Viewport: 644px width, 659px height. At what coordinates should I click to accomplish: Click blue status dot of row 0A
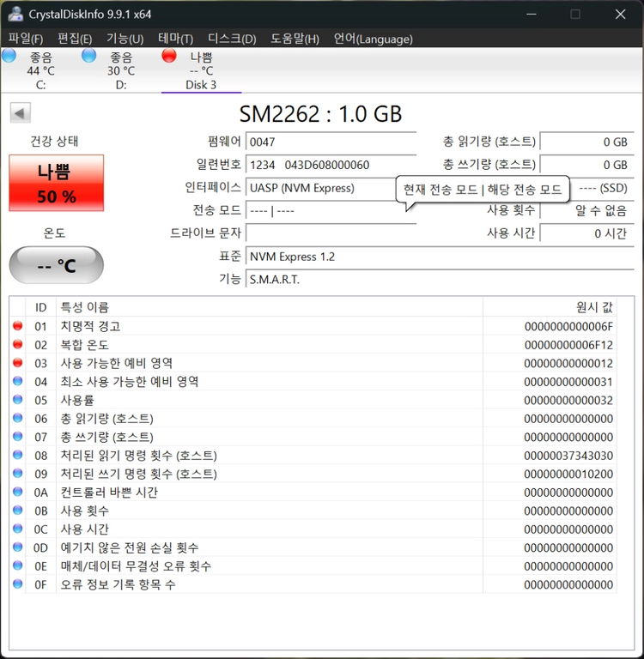coord(18,492)
